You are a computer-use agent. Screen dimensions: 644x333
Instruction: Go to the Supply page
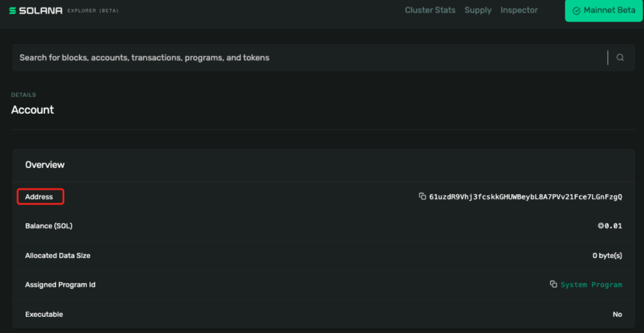point(478,10)
